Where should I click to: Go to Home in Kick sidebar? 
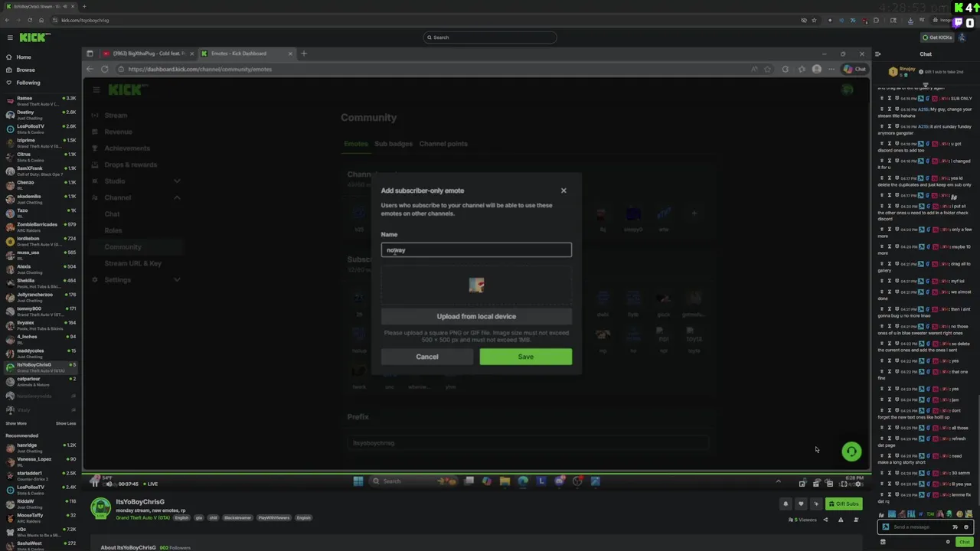24,57
